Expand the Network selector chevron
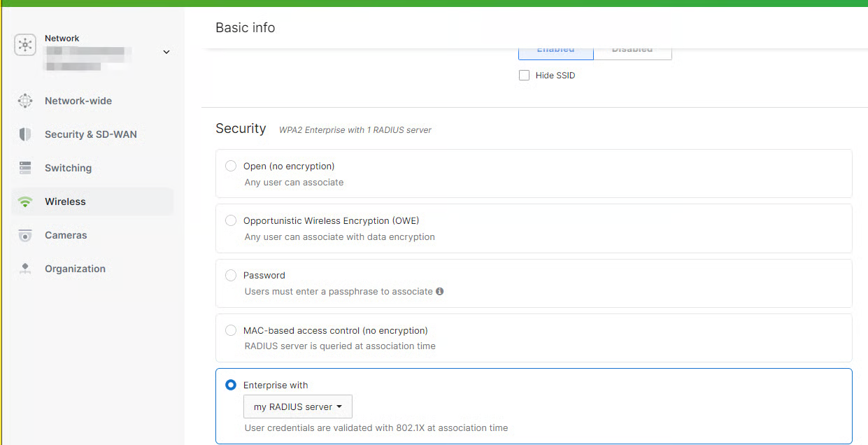 pyautogui.click(x=166, y=52)
